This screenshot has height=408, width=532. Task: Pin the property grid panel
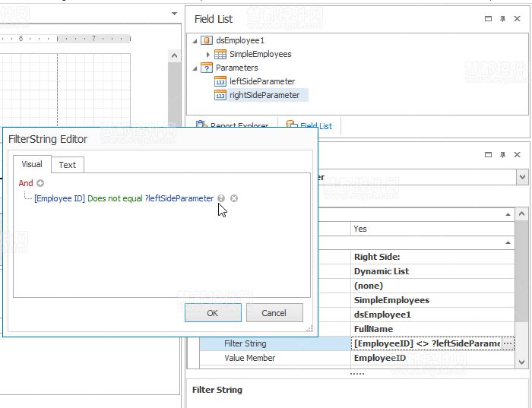503,155
